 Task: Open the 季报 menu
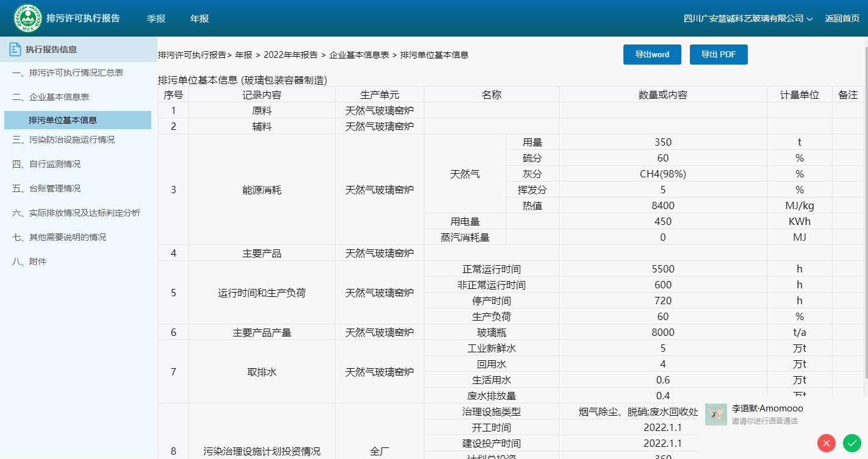156,19
